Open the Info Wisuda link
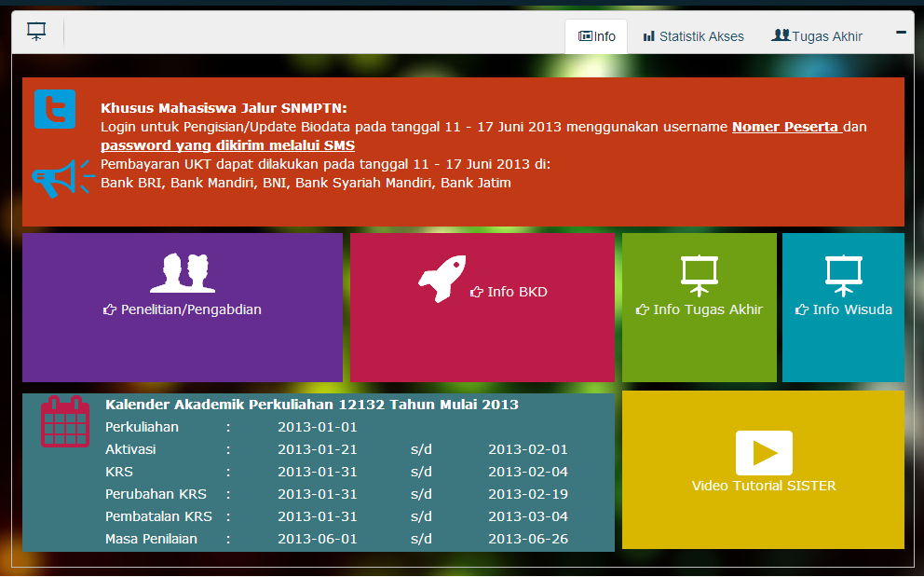 pyautogui.click(x=852, y=309)
